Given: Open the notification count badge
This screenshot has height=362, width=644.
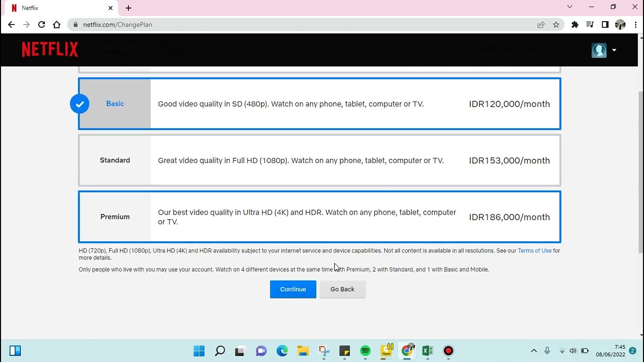Looking at the screenshot, I should (633, 351).
